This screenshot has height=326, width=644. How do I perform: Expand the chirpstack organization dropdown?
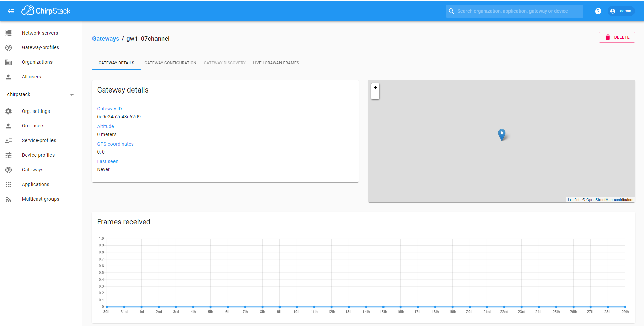click(41, 95)
